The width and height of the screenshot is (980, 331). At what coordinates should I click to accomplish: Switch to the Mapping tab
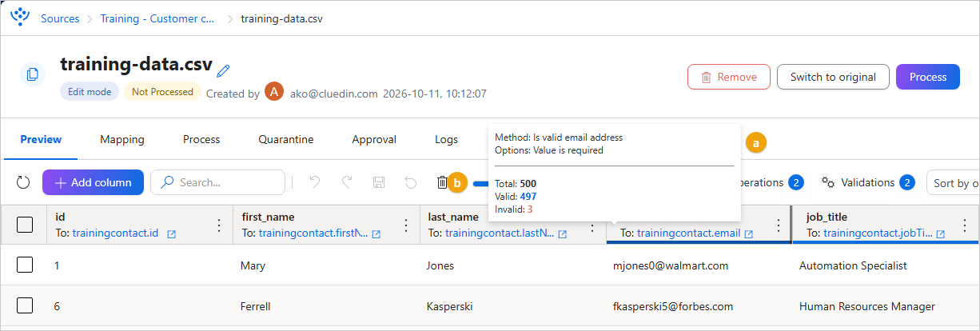pos(122,139)
